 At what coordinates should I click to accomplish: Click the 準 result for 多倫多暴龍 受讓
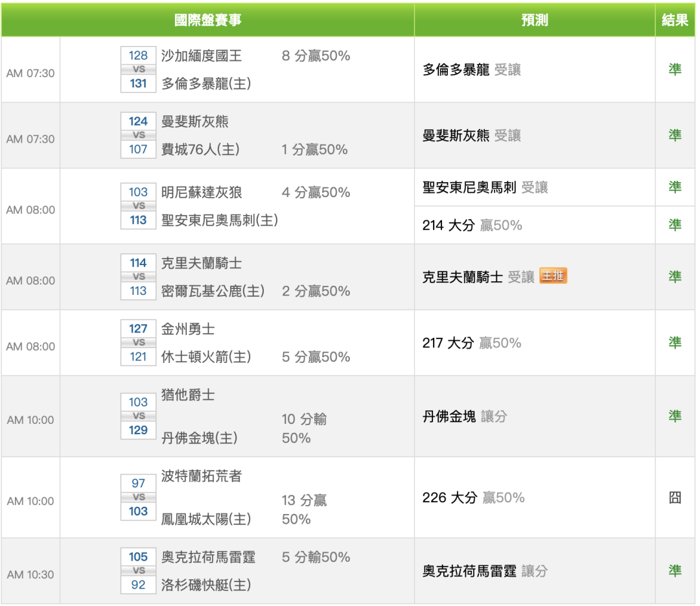(x=675, y=69)
